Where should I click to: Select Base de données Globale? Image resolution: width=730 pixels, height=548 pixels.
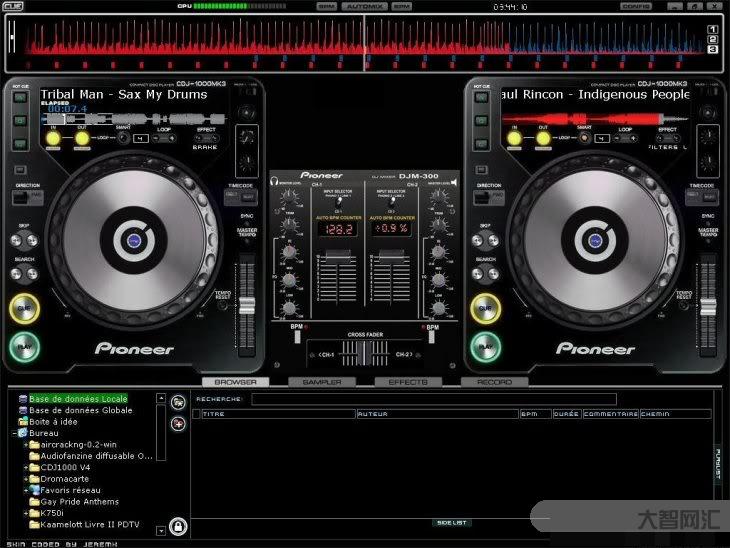pyautogui.click(x=81, y=410)
